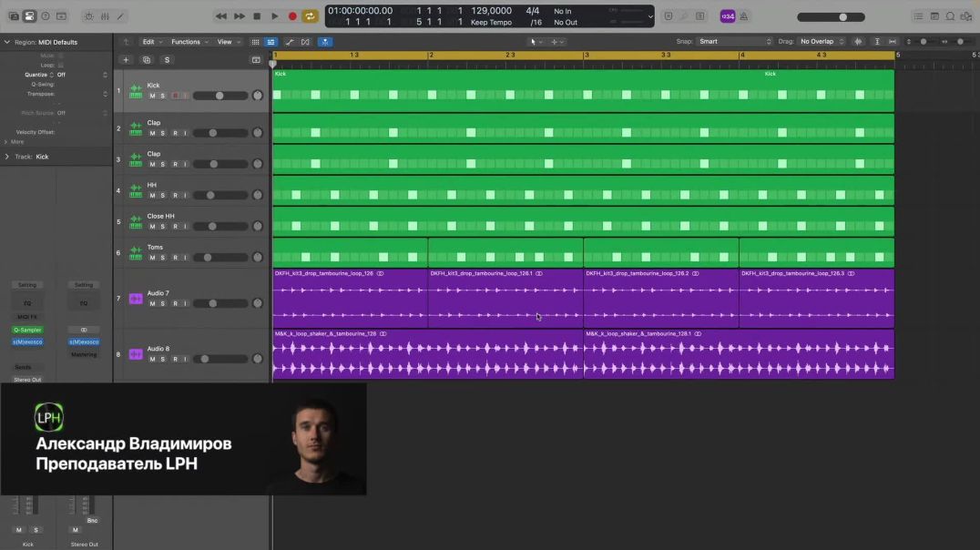
Task: Mute the Kick track
Action: [x=153, y=95]
